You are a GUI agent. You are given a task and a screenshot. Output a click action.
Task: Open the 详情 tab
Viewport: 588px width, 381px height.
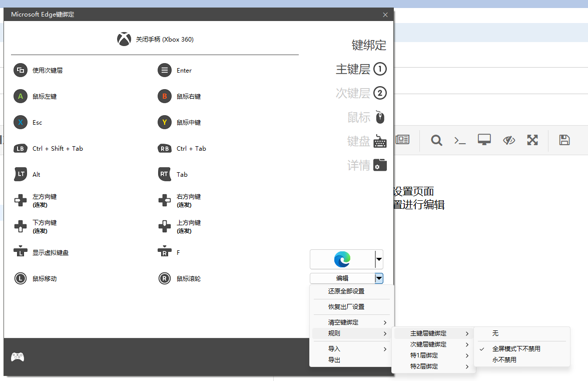point(367,165)
